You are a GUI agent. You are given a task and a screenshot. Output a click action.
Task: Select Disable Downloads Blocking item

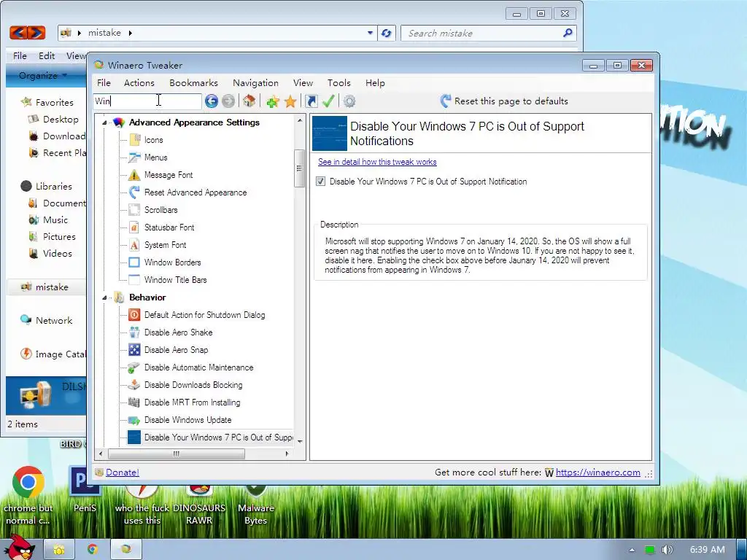[x=193, y=385]
